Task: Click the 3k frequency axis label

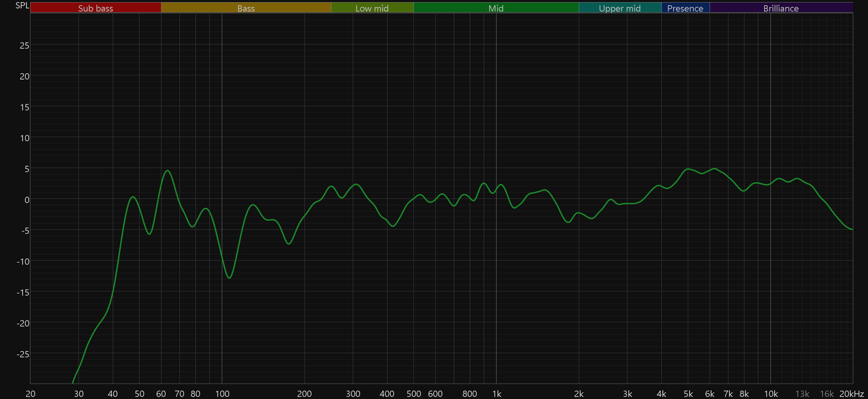Action: pos(628,394)
